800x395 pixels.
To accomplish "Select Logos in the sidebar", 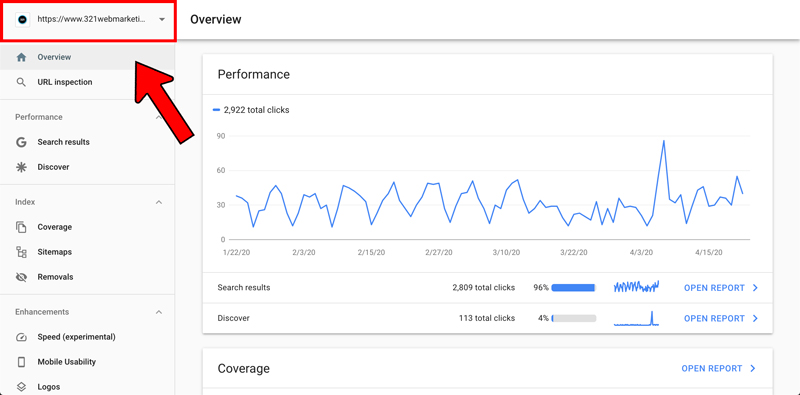I will (87, 386).
